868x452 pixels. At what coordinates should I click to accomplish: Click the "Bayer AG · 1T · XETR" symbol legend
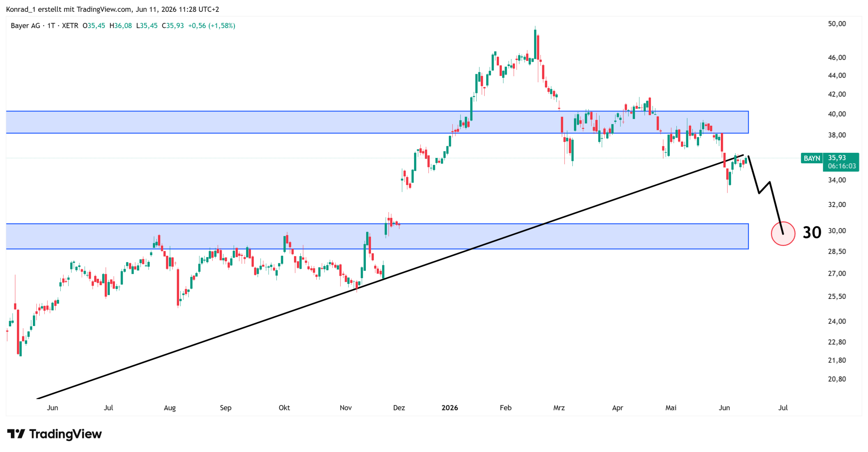pos(44,26)
